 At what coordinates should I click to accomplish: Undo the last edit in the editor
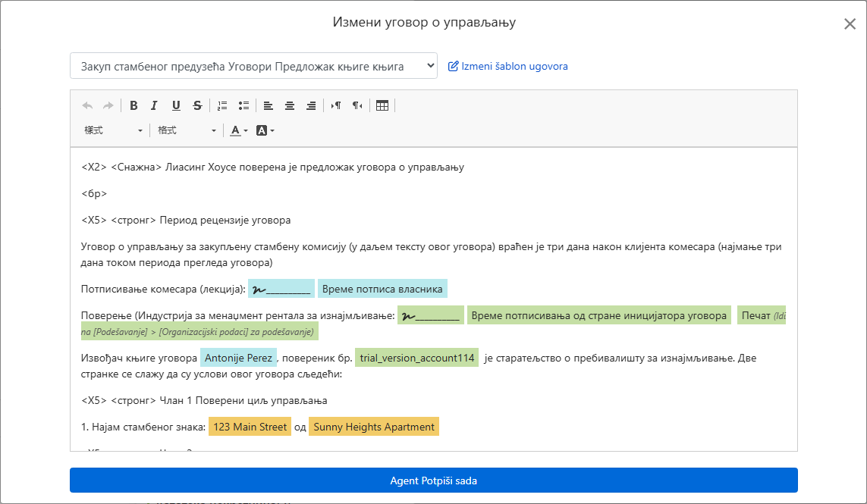pyautogui.click(x=87, y=105)
